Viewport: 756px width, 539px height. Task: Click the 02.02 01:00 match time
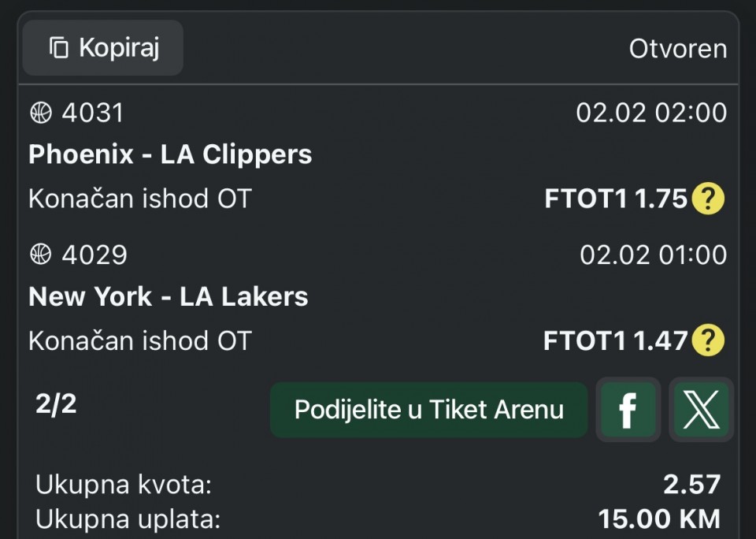click(653, 255)
